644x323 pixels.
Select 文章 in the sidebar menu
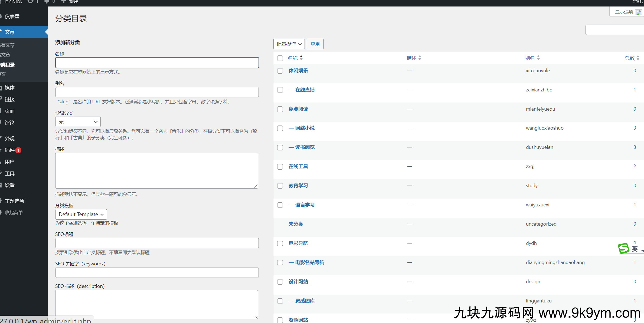tap(9, 32)
